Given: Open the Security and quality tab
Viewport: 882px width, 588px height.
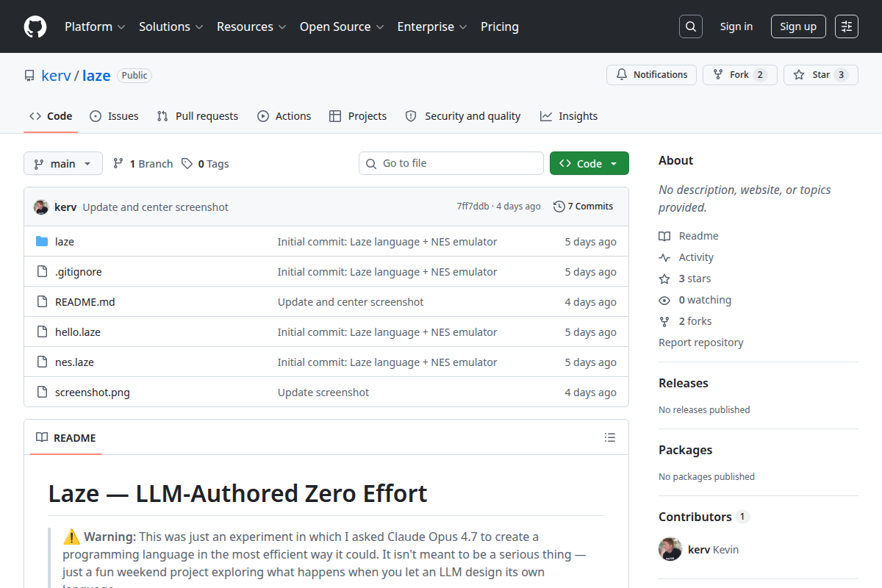Looking at the screenshot, I should click(463, 116).
